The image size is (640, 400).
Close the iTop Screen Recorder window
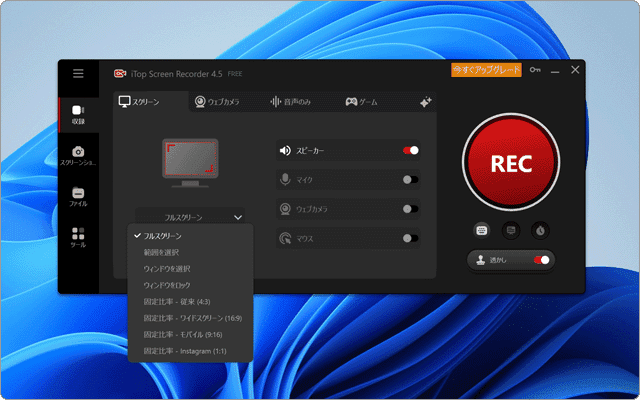click(575, 70)
